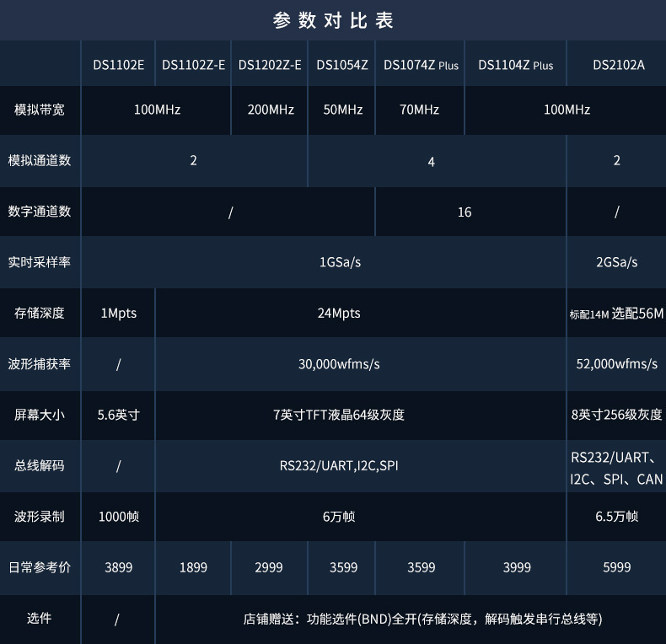666x644 pixels.
Task: Select the DS1054Z column header
Action: pyautogui.click(x=342, y=65)
